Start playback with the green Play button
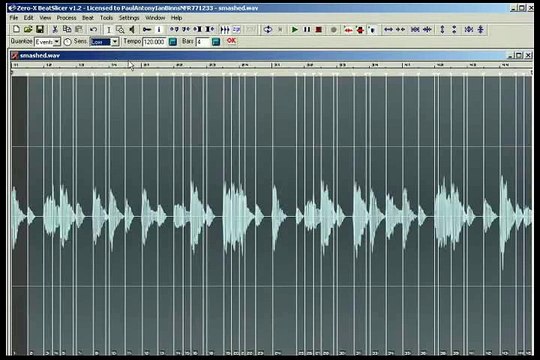This screenshot has width=540, height=360. point(295,30)
